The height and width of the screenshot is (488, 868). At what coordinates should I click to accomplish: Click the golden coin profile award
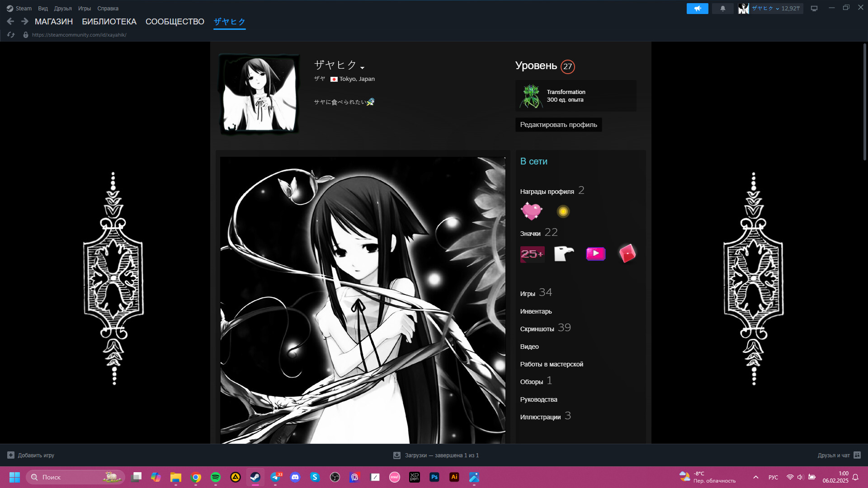click(x=563, y=211)
